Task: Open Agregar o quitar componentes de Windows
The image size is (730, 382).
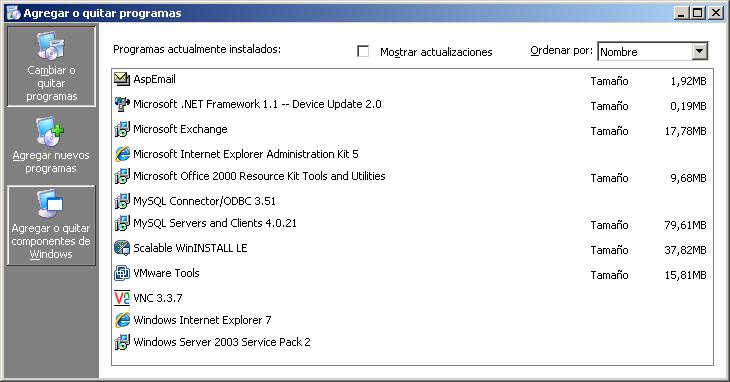Action: pos(51,226)
